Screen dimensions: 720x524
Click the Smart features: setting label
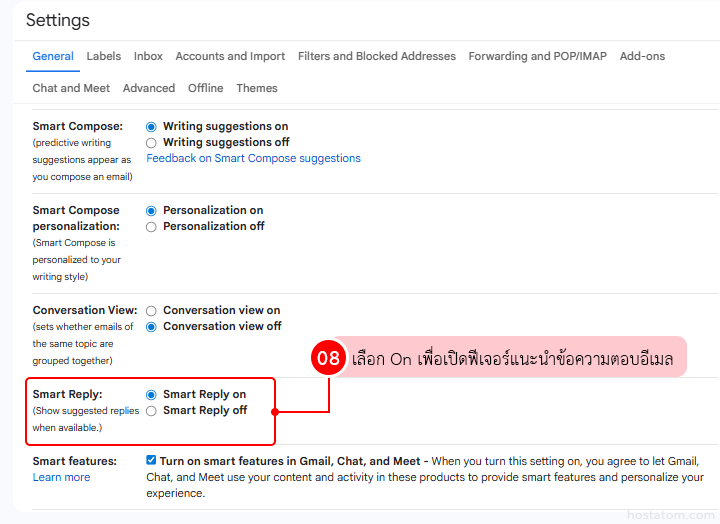(74, 461)
